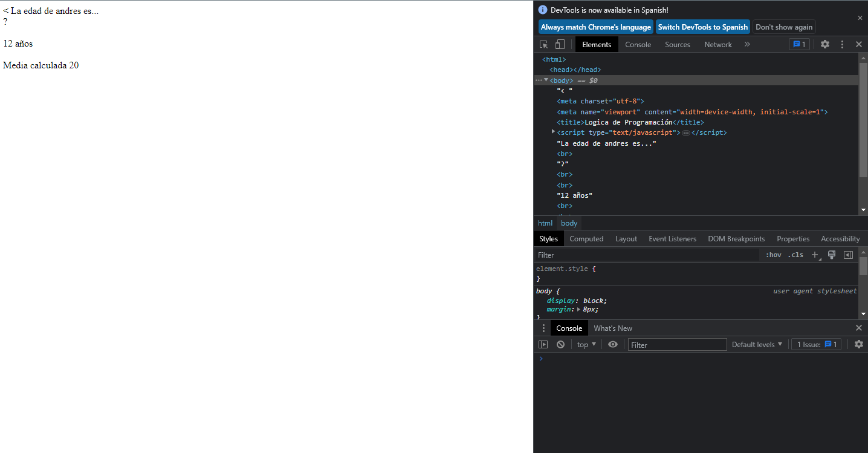Show the console sidebar icon
868x453 pixels.
543,344
